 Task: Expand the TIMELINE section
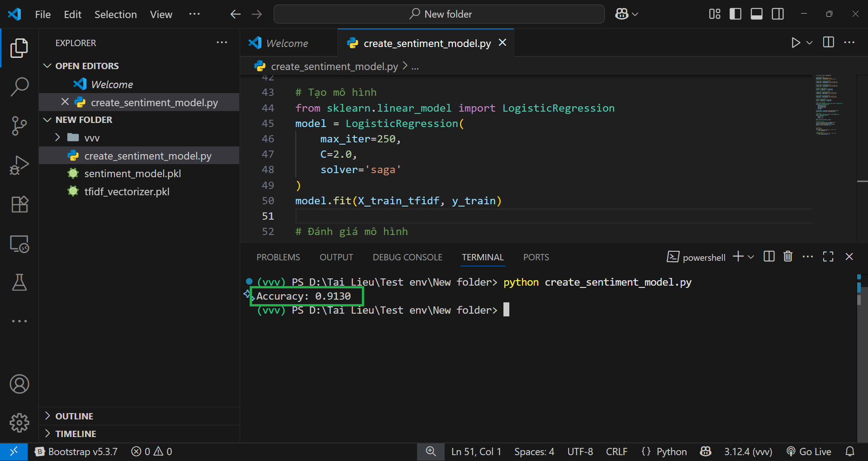pyautogui.click(x=139, y=434)
